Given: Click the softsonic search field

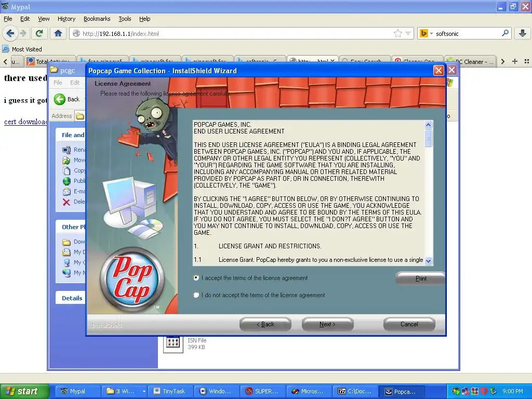Looking at the screenshot, I should coord(467,33).
